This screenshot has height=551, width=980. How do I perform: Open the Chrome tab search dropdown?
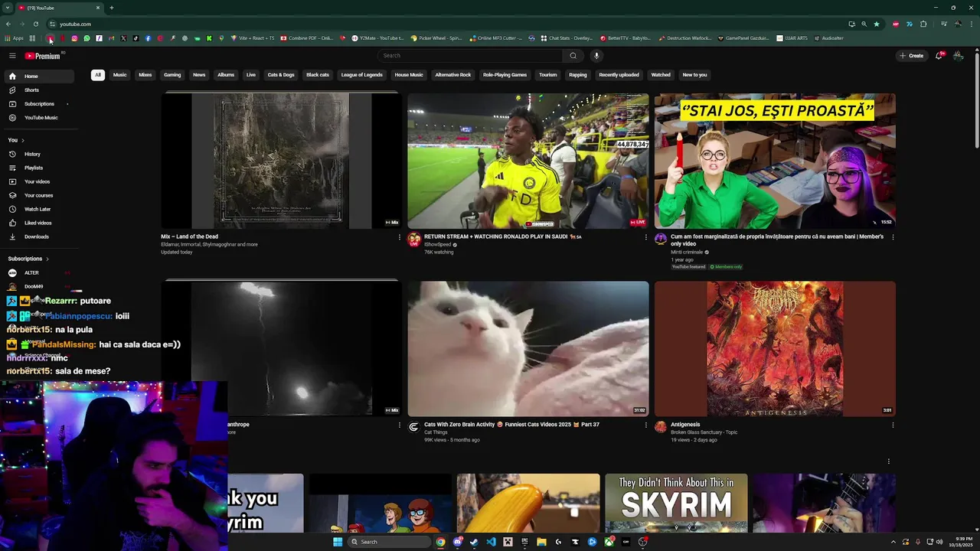pos(7,8)
